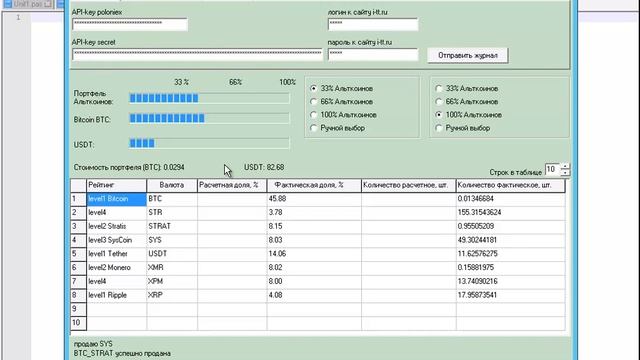The width and height of the screenshot is (640, 360).
Task: Select the level1 Ripple cell
Action: (116, 295)
